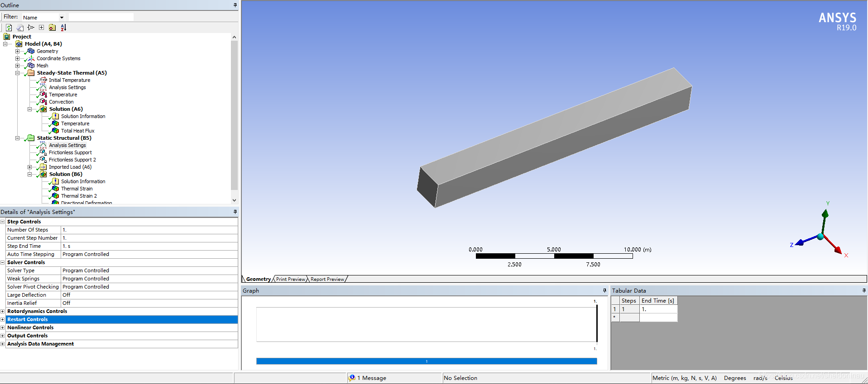Expand the Nonlinear Controls section
This screenshot has height=384, width=868.
click(x=3, y=327)
